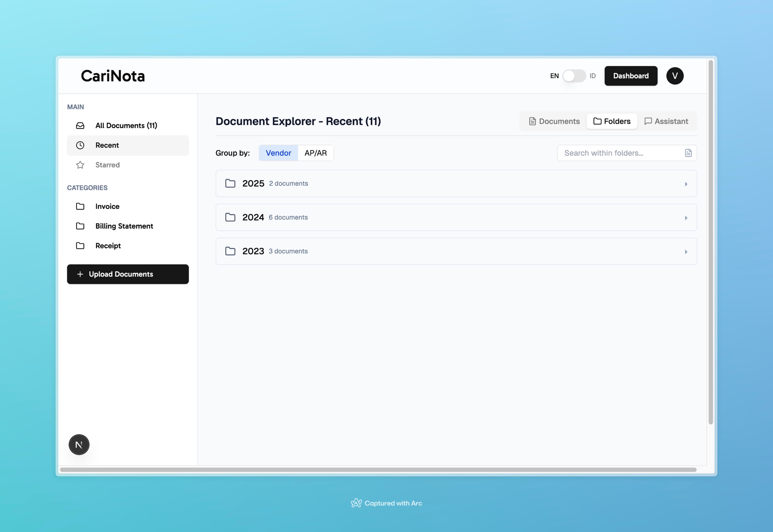The image size is (773, 532).
Task: Click the folder icon of 2023 row
Action: [230, 251]
